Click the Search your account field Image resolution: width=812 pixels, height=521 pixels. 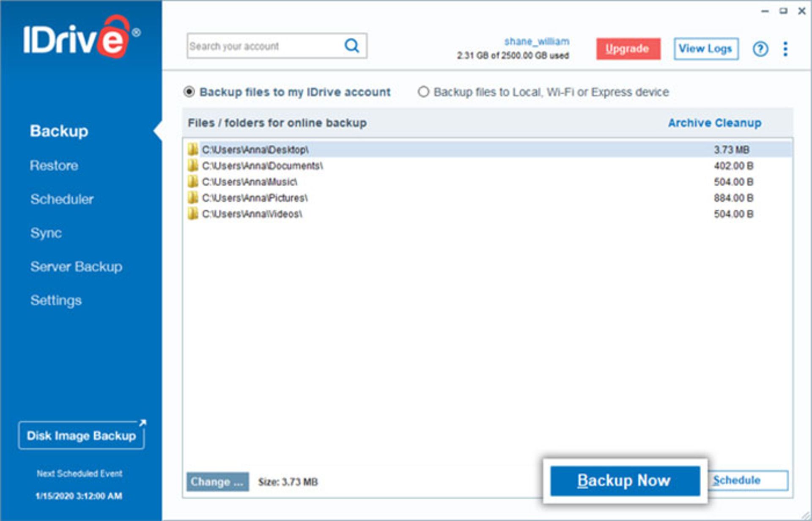[262, 46]
